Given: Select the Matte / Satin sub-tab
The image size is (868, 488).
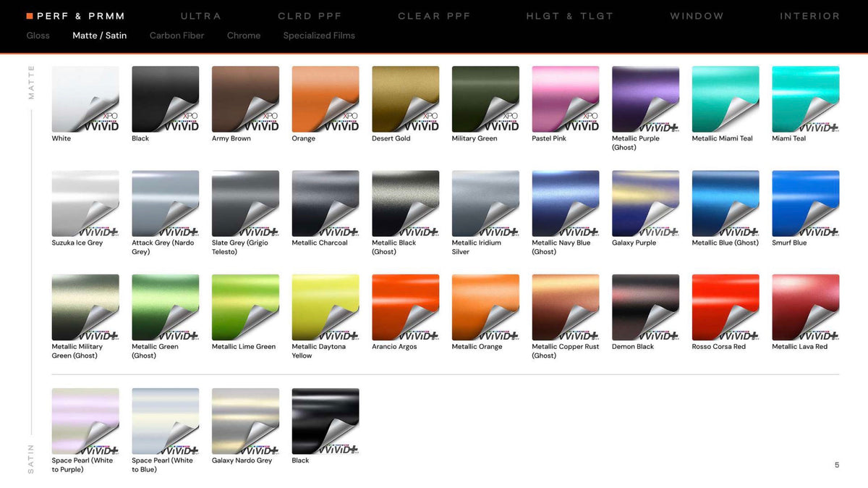Looking at the screenshot, I should click(100, 35).
